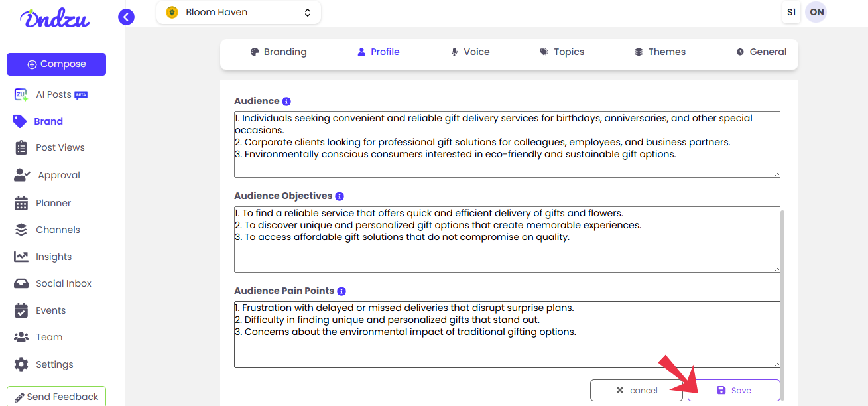868x406 pixels.
Task: Open the Themes tab
Action: [x=660, y=52]
